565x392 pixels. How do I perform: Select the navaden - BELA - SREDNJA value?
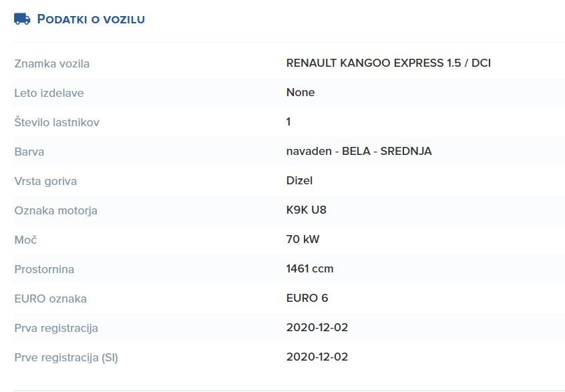pyautogui.click(x=359, y=152)
